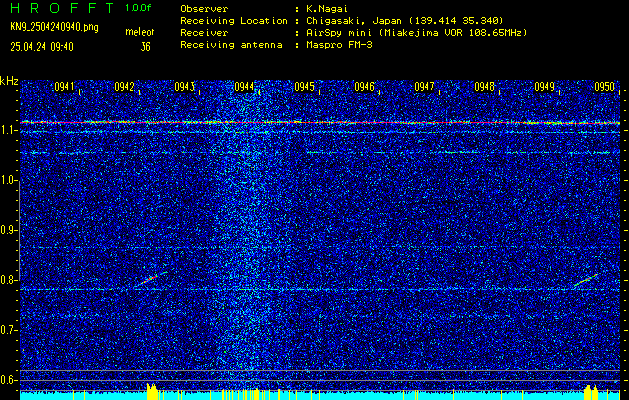This screenshot has width=629, height=400.
Task: Click the 1.1 frequency axis label
Action: point(7,130)
